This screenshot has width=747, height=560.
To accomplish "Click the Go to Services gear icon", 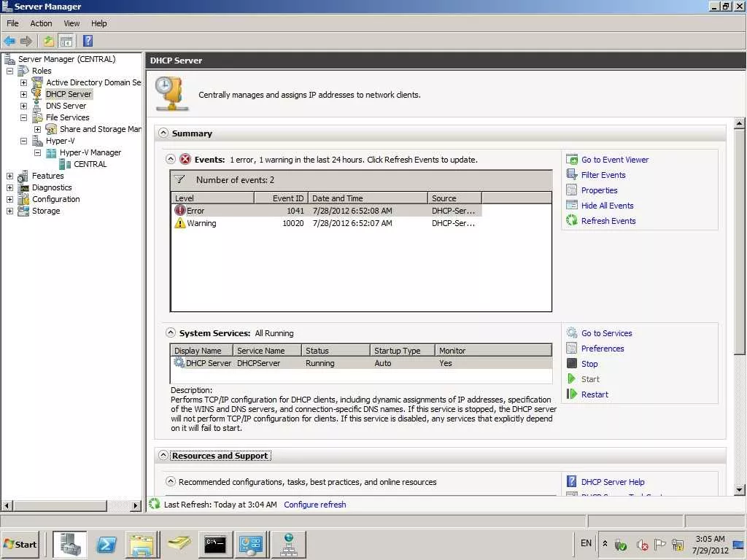I will pyautogui.click(x=572, y=332).
